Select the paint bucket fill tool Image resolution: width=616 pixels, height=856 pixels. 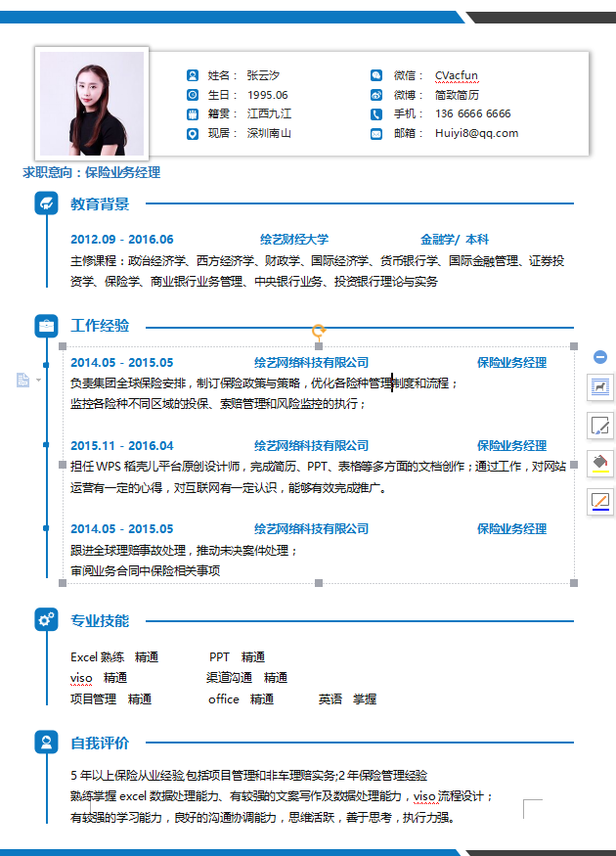click(599, 463)
